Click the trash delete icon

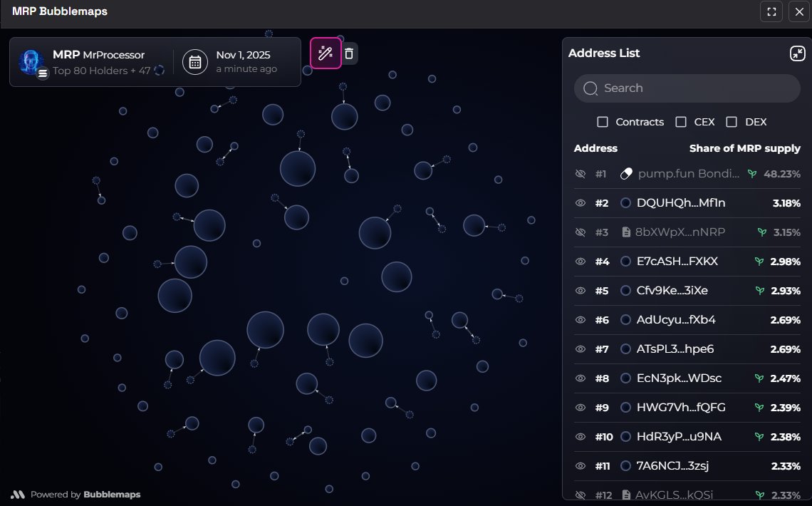(x=349, y=53)
